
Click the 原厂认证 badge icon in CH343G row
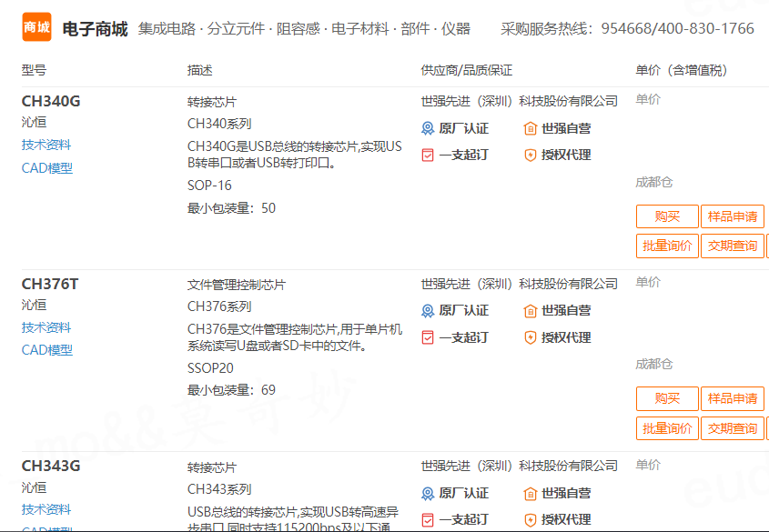428,493
